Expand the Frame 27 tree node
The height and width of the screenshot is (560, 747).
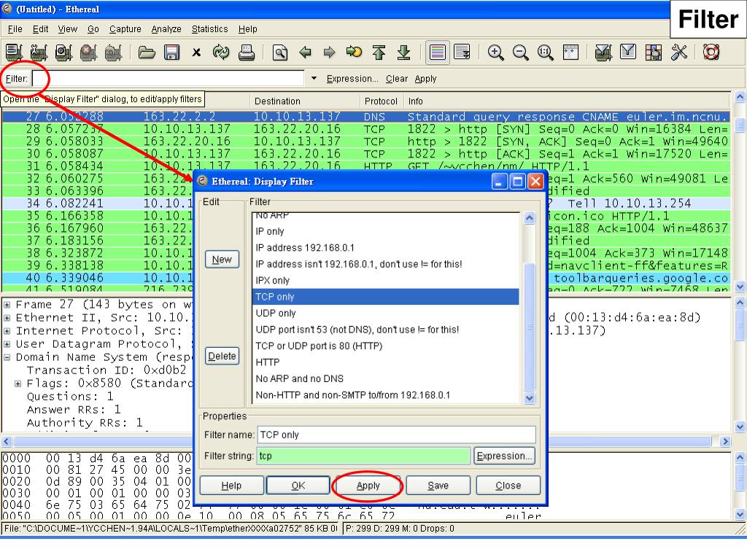(7, 305)
